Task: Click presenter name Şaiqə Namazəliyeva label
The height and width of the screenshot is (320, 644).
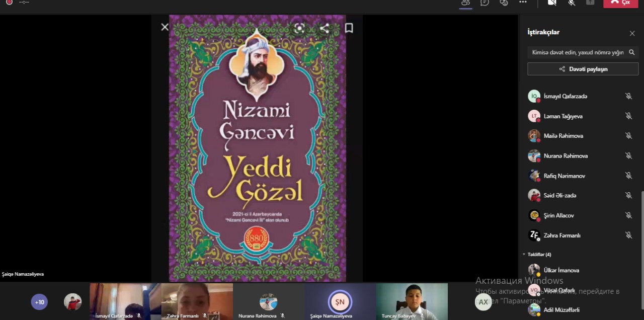Action: click(23, 274)
